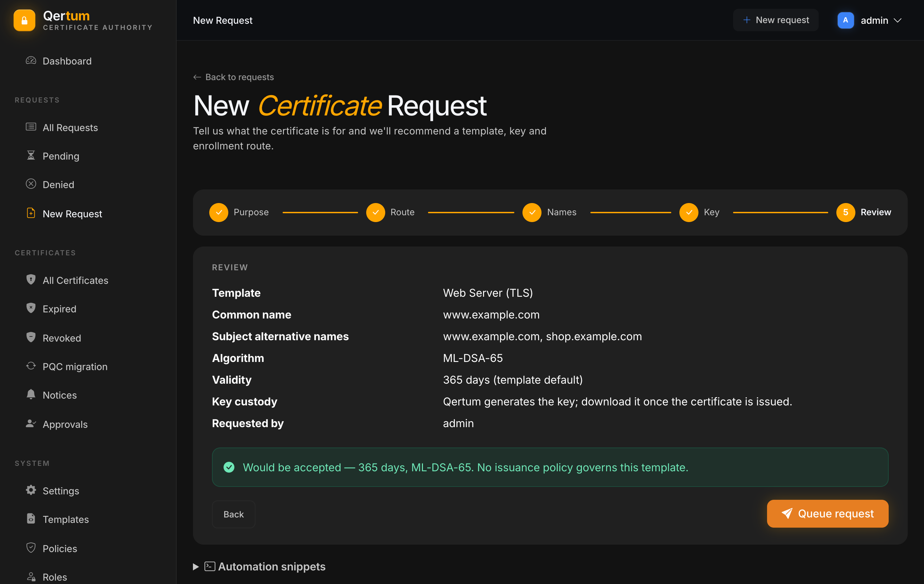Click the Notices bell icon
Screen dimensions: 924x584
(31, 395)
